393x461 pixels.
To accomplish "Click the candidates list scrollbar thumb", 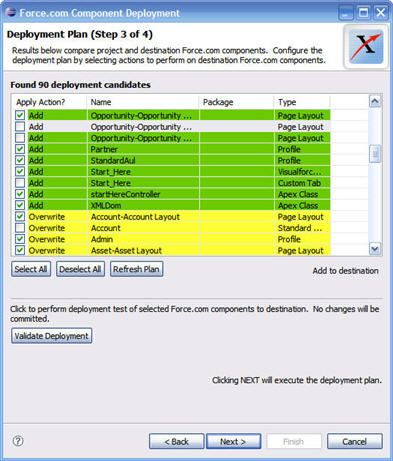I will 375,154.
